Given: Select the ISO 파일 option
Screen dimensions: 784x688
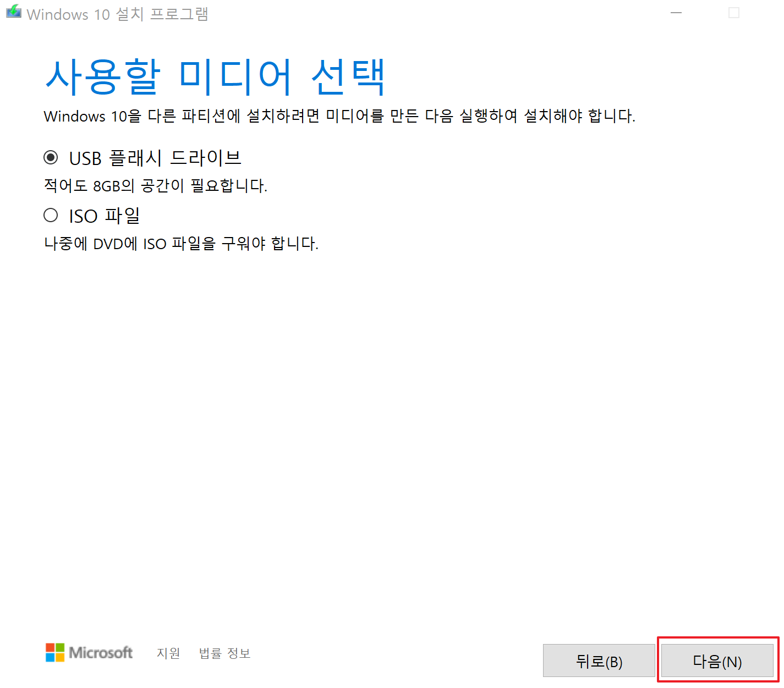Looking at the screenshot, I should [x=50, y=215].
